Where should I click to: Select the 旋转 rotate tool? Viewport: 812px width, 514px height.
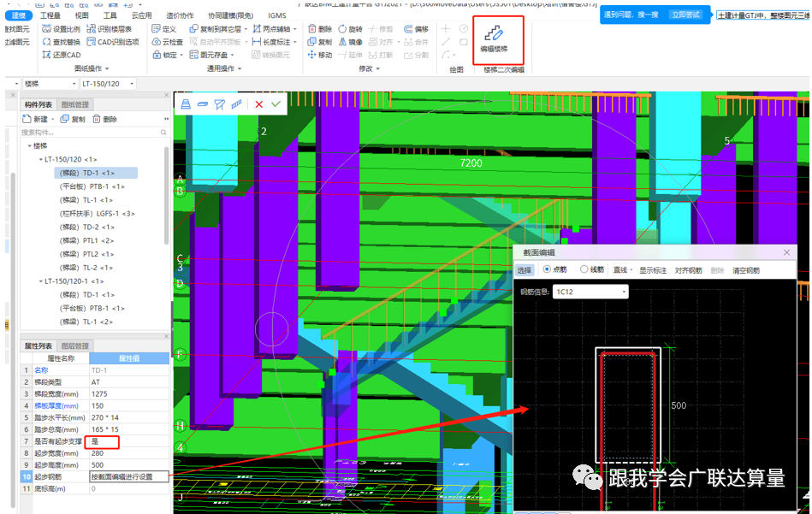(x=351, y=29)
